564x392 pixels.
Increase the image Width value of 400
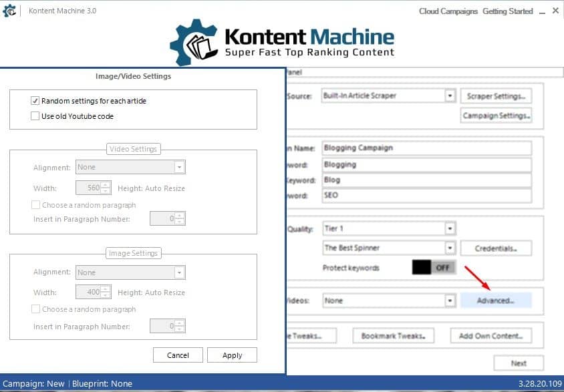tap(106, 289)
